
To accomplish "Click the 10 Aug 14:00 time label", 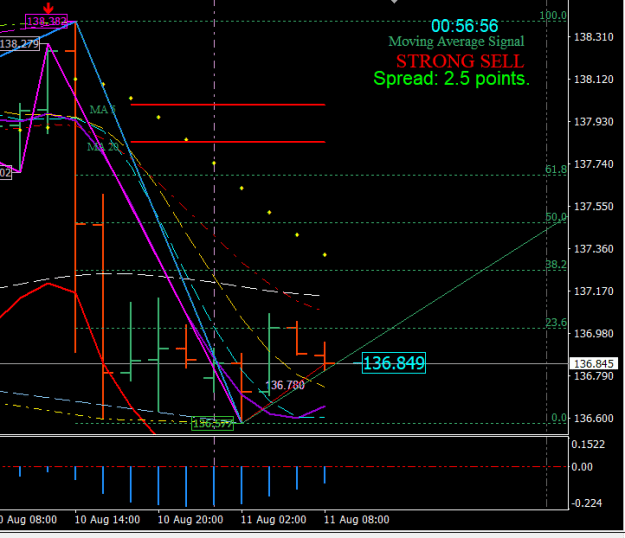I will 107,520.
